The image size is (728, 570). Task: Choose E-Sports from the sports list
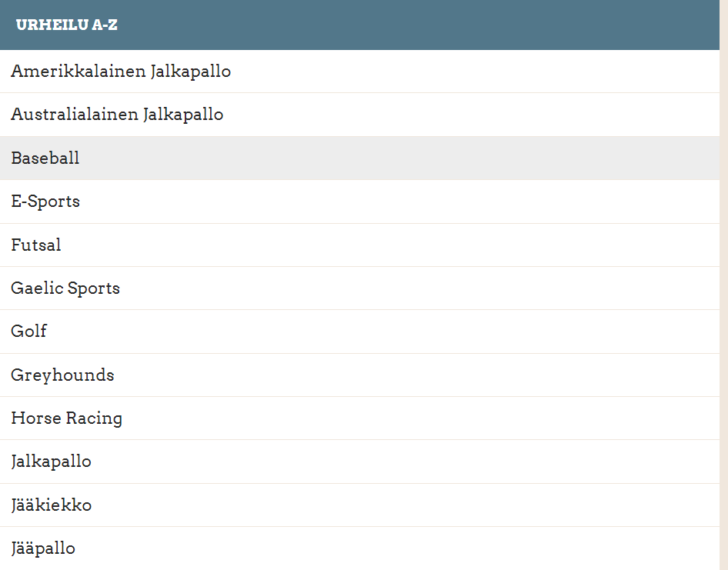(45, 202)
